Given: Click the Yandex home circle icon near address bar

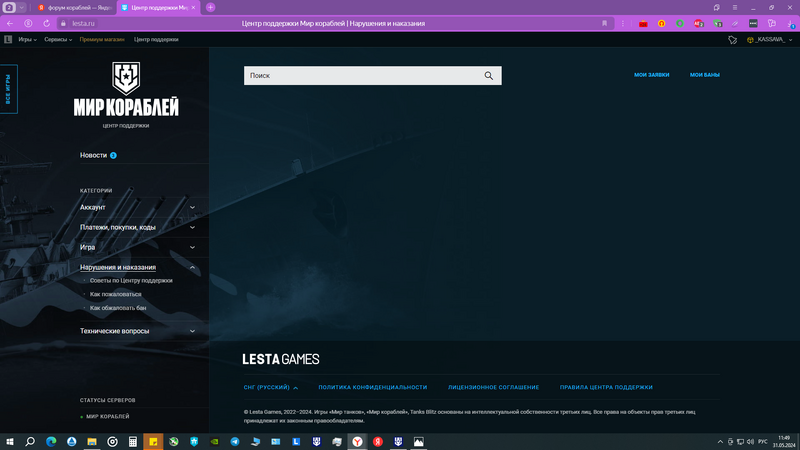Looking at the screenshot, I should click(x=28, y=23).
